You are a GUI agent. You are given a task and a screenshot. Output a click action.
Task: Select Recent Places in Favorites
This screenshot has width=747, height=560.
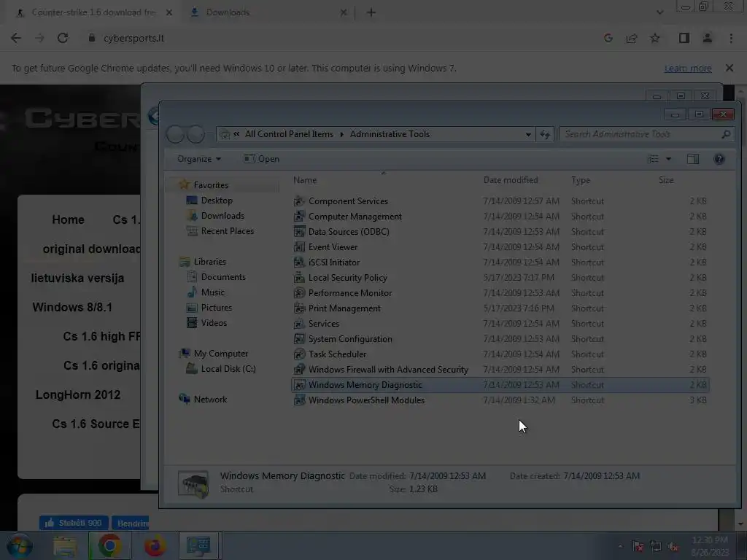(x=228, y=231)
